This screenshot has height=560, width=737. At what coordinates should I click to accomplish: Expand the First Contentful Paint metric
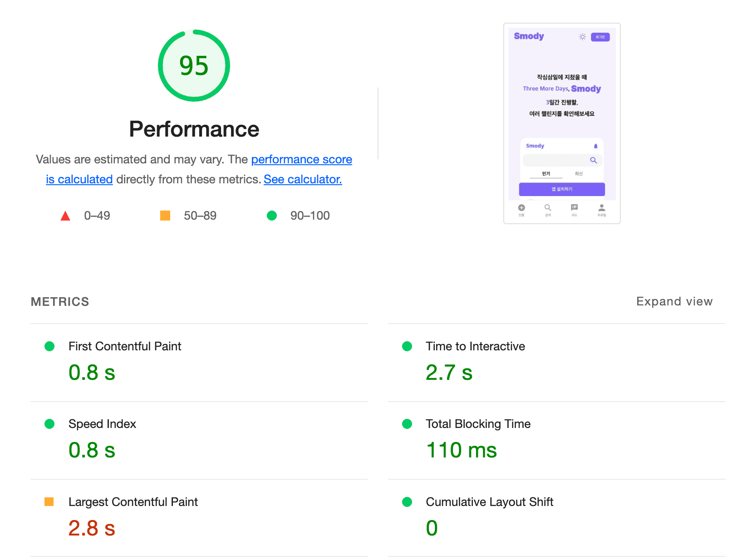click(x=125, y=346)
